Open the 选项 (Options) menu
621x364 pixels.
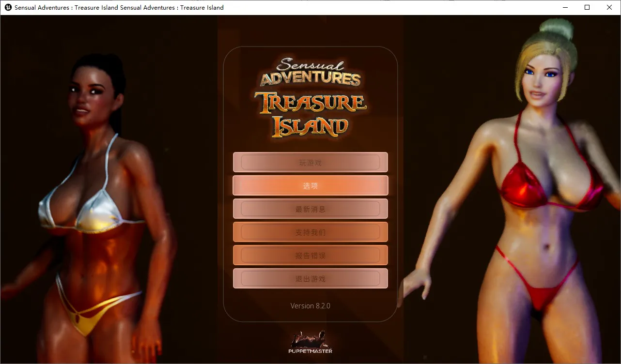click(x=310, y=186)
